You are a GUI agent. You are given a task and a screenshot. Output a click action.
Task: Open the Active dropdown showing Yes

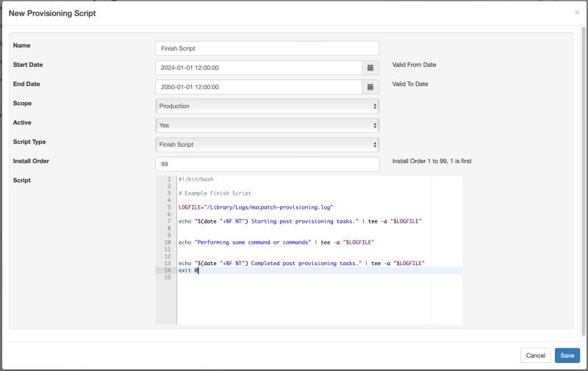[267, 126]
